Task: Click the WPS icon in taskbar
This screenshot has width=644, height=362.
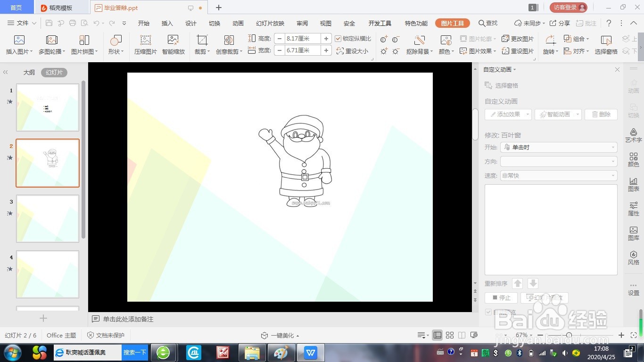Action: tap(310, 352)
